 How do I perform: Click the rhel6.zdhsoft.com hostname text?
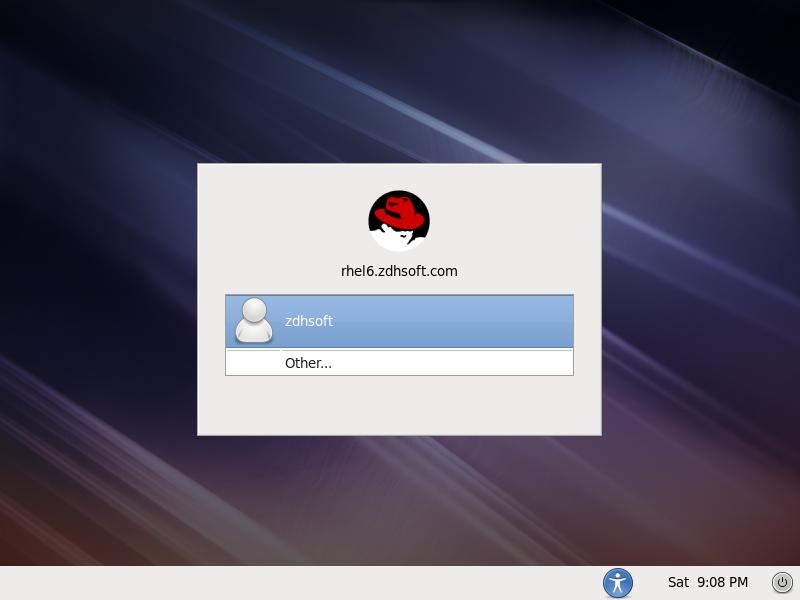point(399,271)
